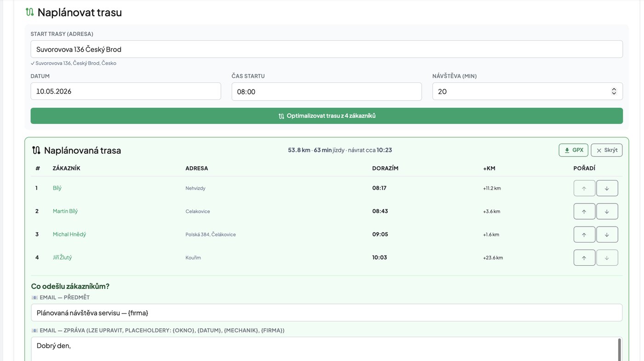Edit the route start address field

[x=327, y=49]
